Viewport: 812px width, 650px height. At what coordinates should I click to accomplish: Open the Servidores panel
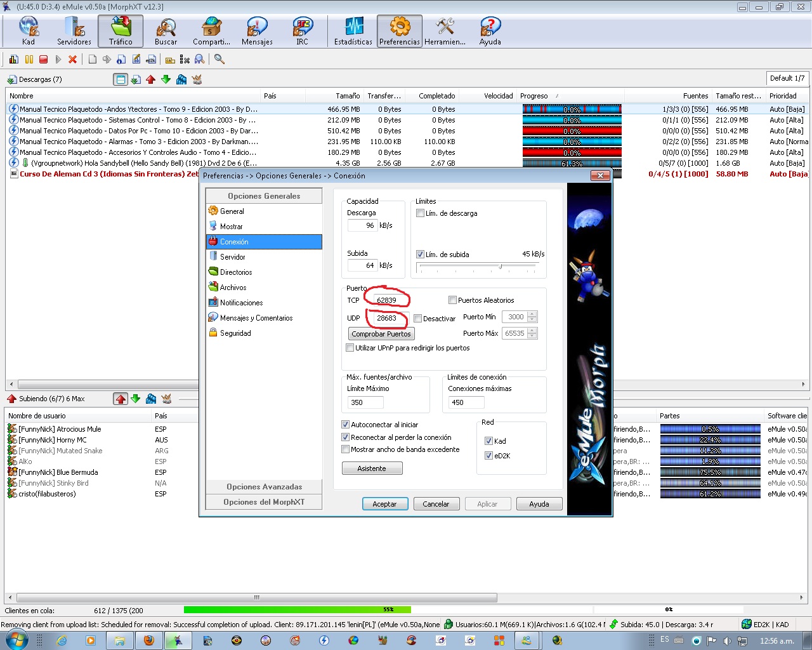tap(74, 31)
